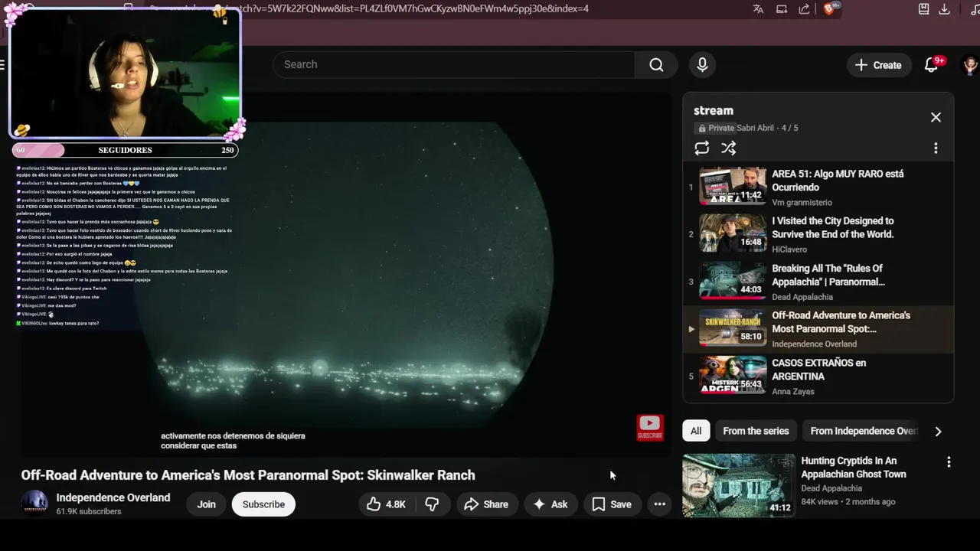Click the video title Skinwalker Ranch heading
Viewport: 980px width, 551px height.
[248, 475]
